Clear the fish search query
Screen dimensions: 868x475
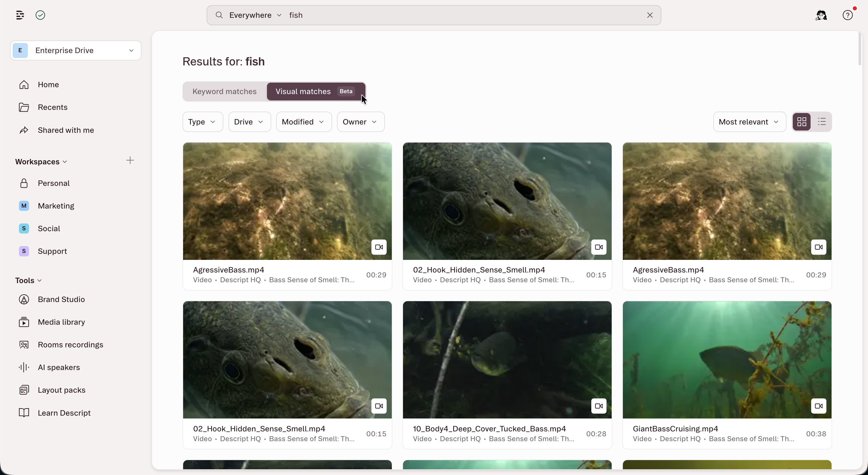[x=650, y=15]
